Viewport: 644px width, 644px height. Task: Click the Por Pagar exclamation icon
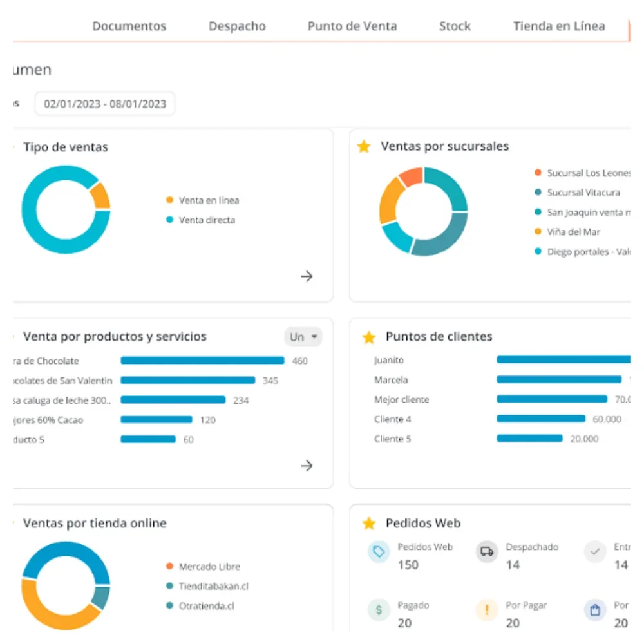(487, 610)
